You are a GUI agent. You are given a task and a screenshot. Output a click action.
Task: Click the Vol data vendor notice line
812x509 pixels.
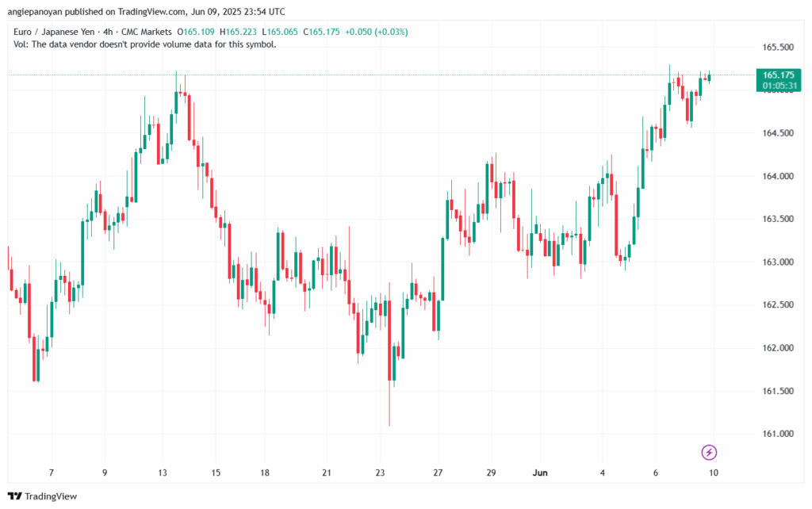[145, 44]
